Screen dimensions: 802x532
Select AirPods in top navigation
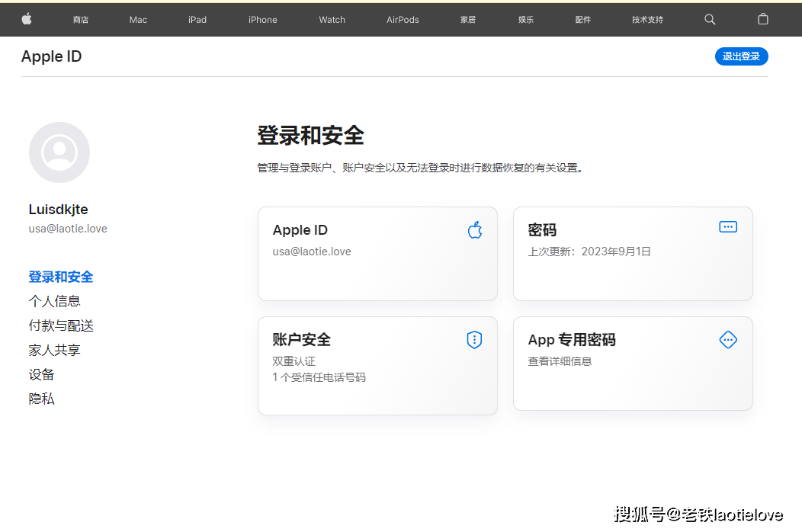[403, 20]
